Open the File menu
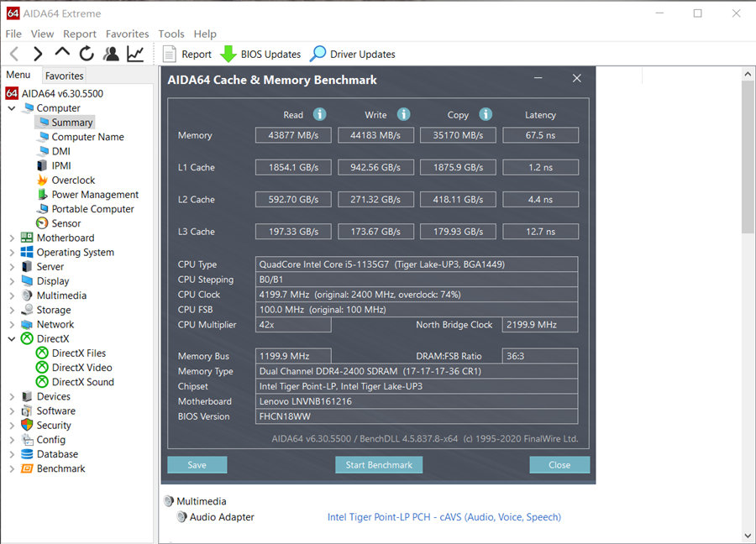The image size is (756, 544). click(13, 34)
